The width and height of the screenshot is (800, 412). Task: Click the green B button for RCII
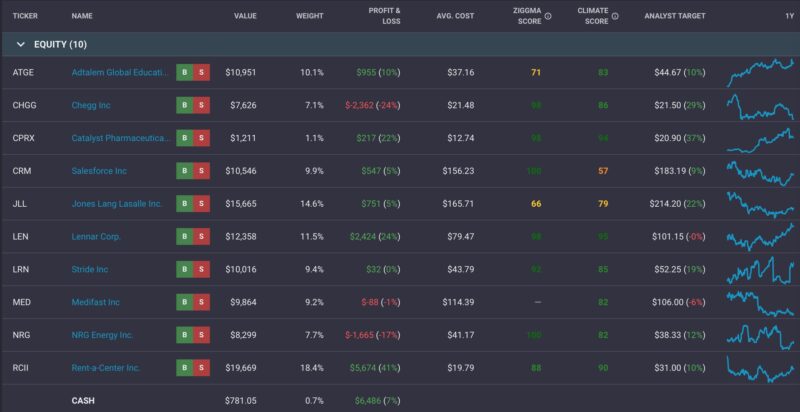click(x=185, y=368)
